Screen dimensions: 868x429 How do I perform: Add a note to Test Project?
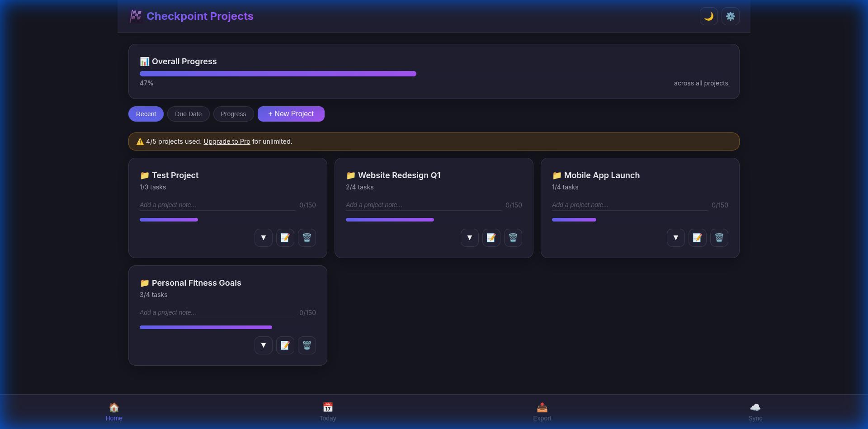pyautogui.click(x=217, y=205)
